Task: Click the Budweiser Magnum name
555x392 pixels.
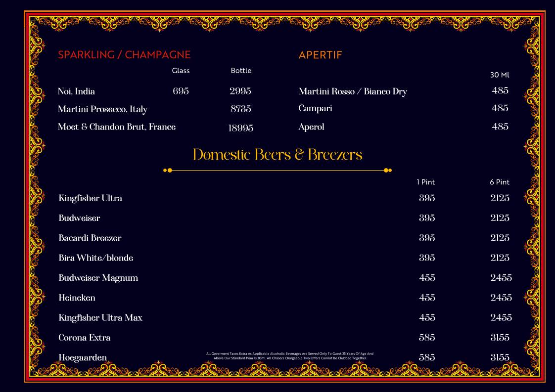Action: (x=98, y=278)
